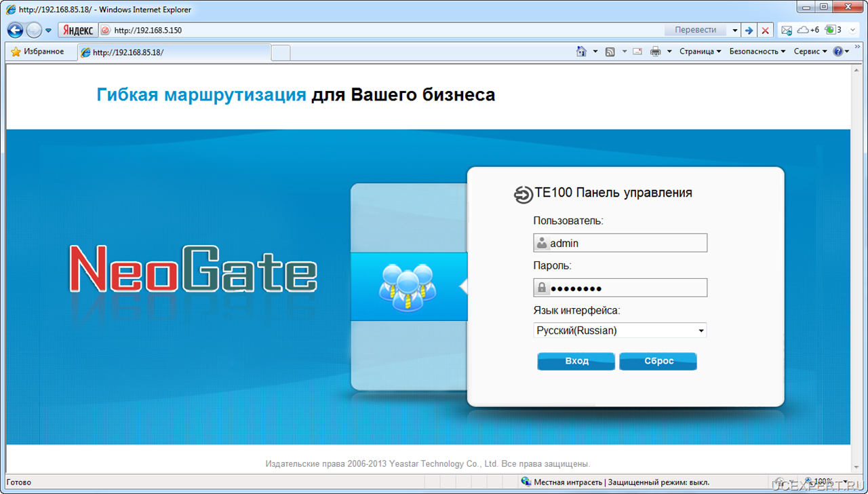The image size is (868, 494).
Task: Open the RSS feeds dropdown arrow
Action: pyautogui.click(x=625, y=52)
